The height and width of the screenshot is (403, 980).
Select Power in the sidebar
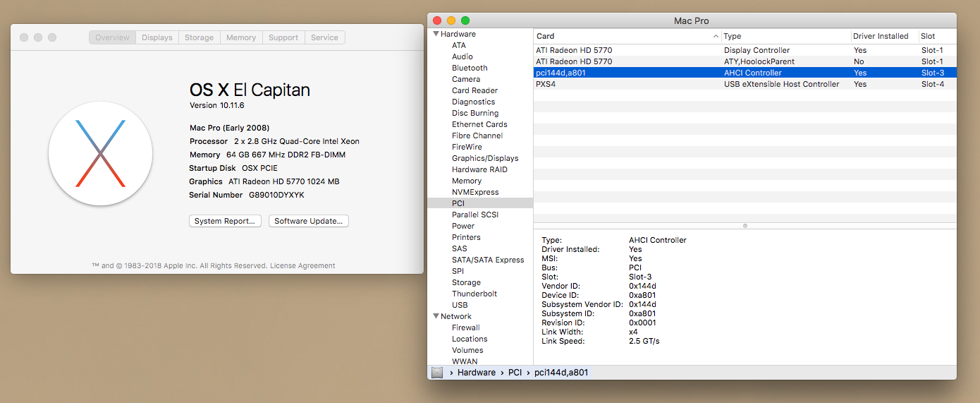tap(463, 226)
